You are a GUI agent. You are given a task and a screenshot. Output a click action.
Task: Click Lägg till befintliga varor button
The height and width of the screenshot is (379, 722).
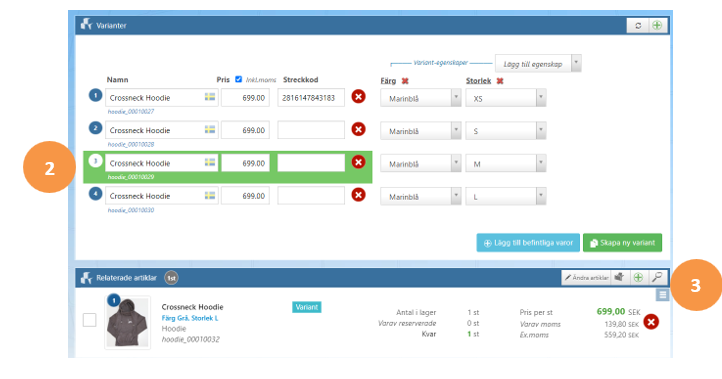pos(528,243)
